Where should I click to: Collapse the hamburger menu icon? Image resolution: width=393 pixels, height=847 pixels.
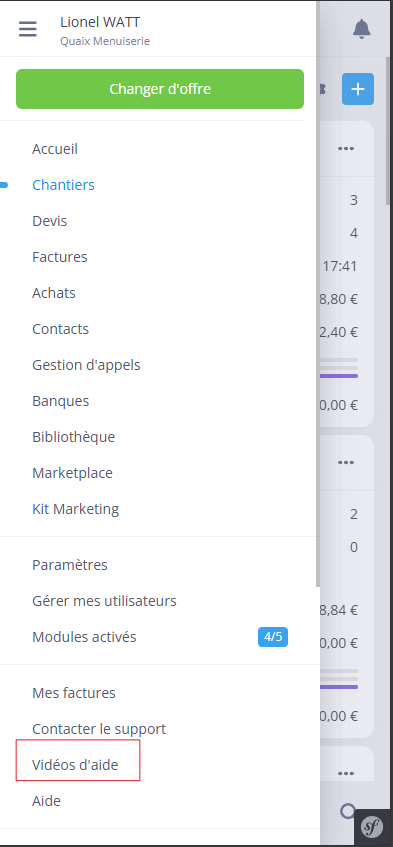pos(28,29)
